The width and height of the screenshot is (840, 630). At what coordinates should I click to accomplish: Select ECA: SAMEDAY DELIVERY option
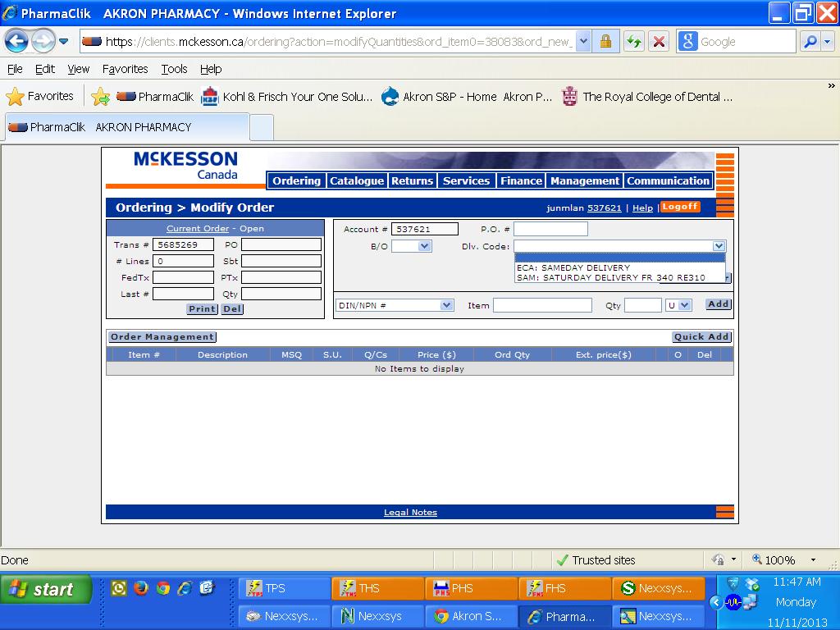point(573,267)
